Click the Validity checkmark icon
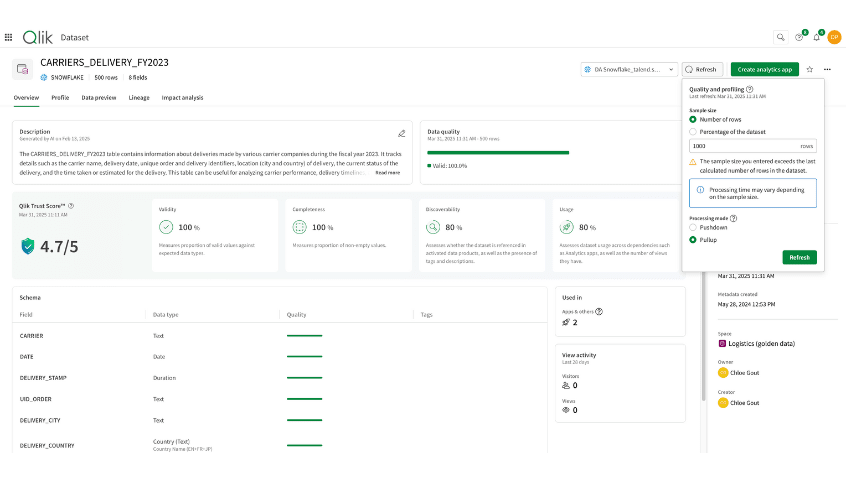 [166, 227]
